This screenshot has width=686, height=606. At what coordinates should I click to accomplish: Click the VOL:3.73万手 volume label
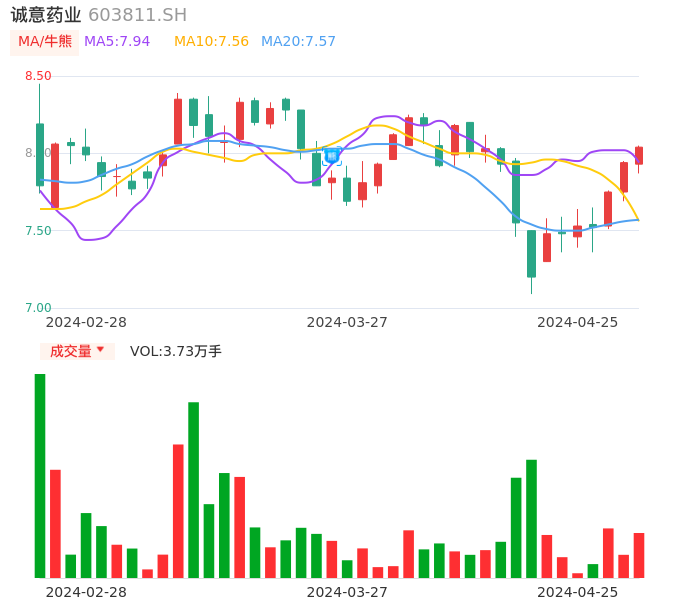click(176, 351)
